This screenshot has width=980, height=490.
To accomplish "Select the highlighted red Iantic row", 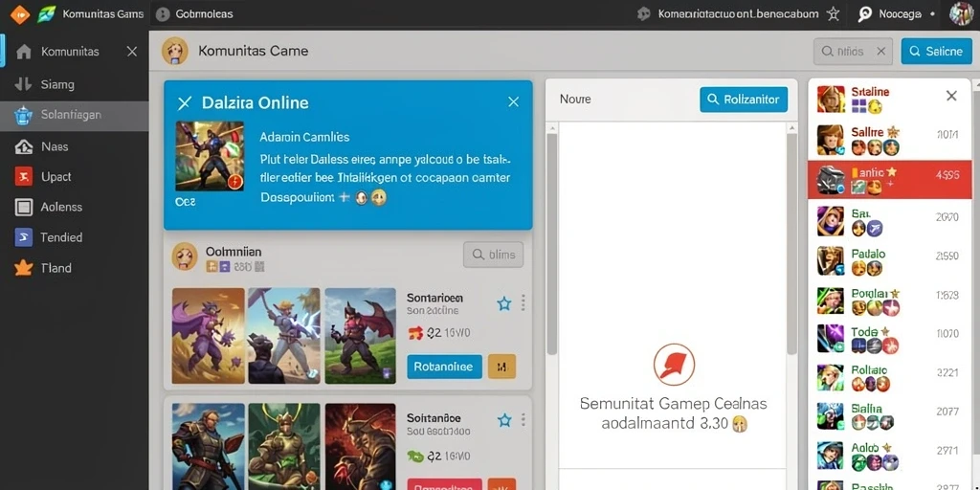I will click(x=889, y=179).
